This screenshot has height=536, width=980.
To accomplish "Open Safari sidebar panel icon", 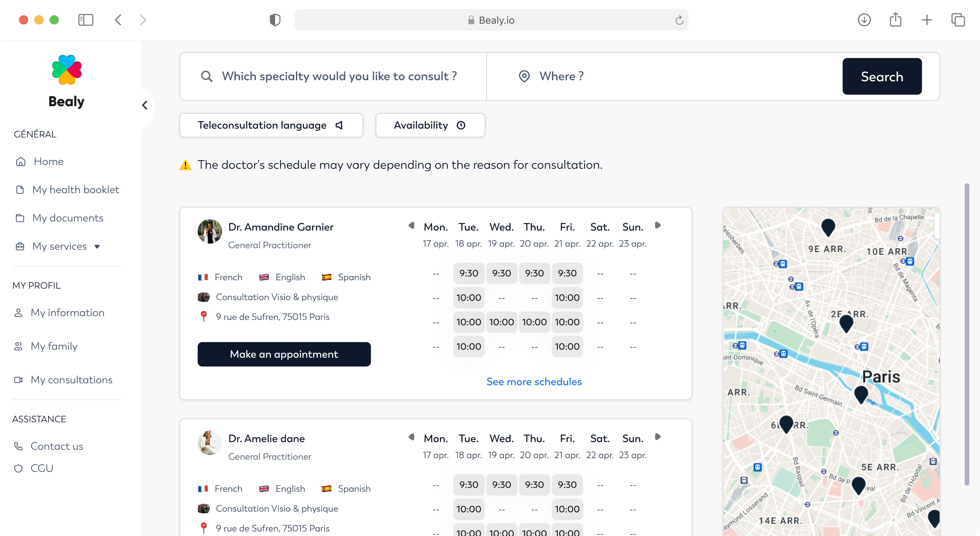I will coord(86,20).
